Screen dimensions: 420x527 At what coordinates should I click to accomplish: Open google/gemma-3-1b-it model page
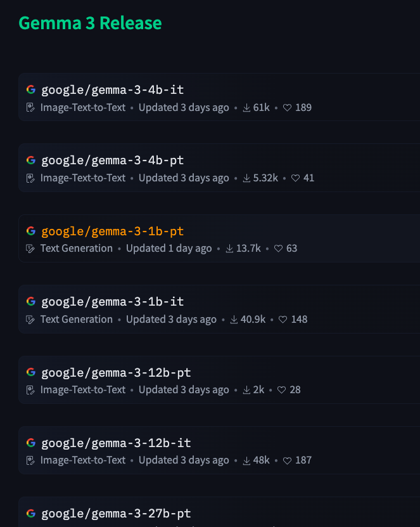[113, 301]
